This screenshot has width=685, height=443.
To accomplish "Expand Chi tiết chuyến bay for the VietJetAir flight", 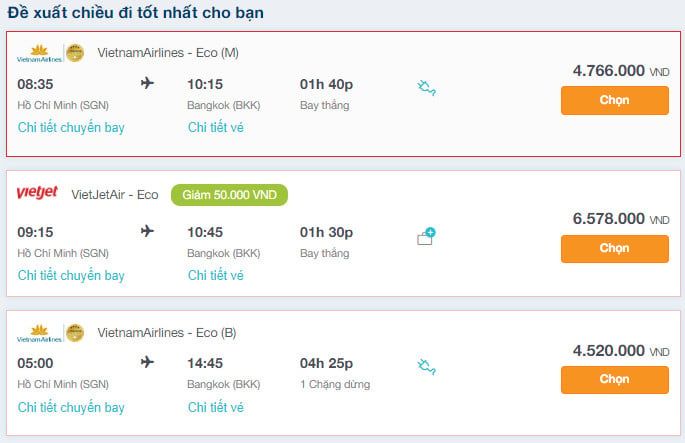I will pos(71,275).
